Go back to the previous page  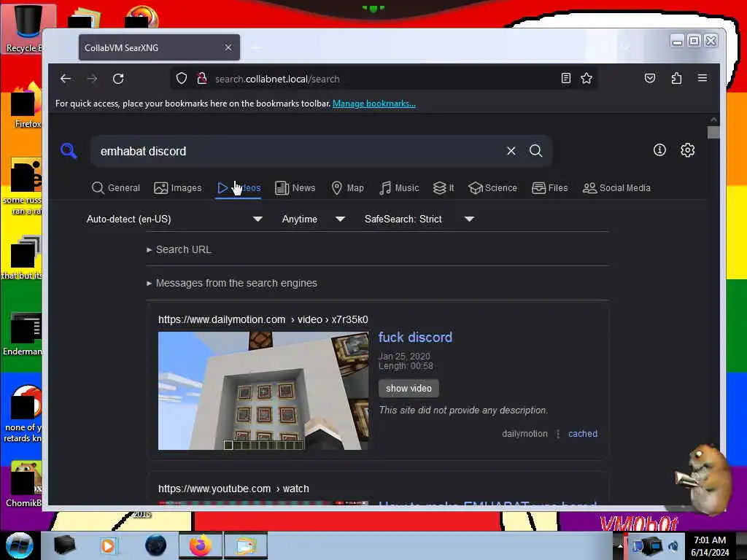pyautogui.click(x=66, y=79)
